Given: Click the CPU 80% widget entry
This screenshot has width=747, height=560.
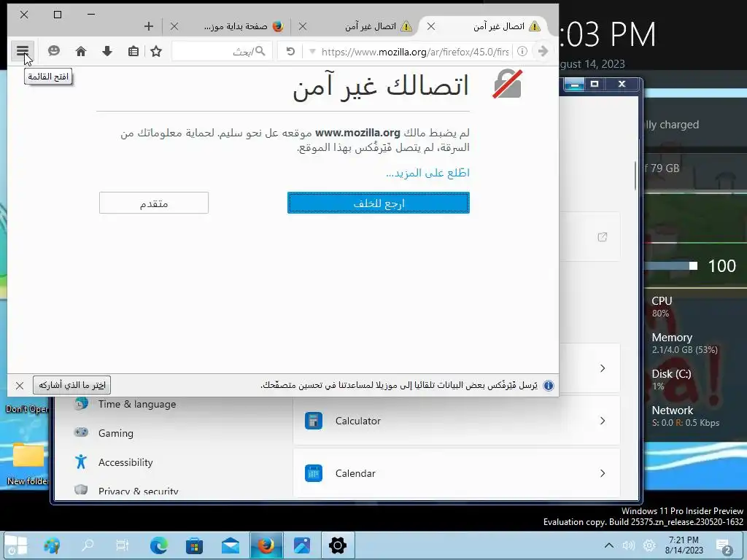Looking at the screenshot, I should [662, 307].
